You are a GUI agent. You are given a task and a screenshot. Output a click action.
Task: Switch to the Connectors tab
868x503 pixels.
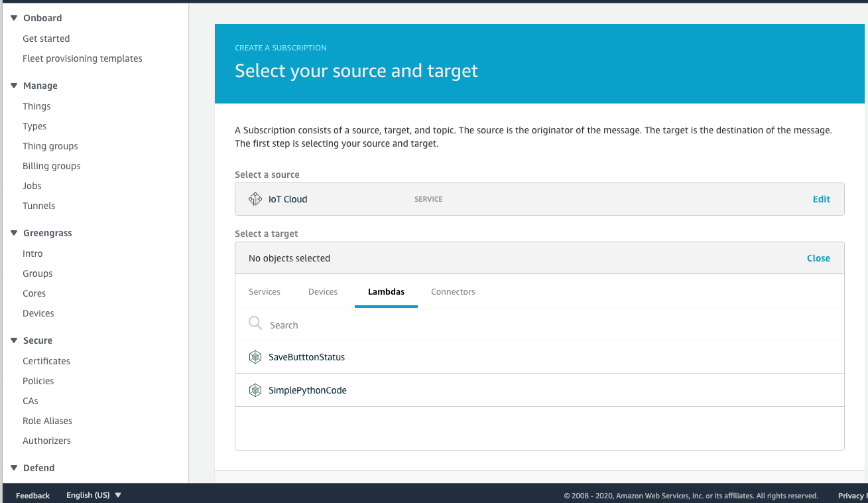(453, 291)
